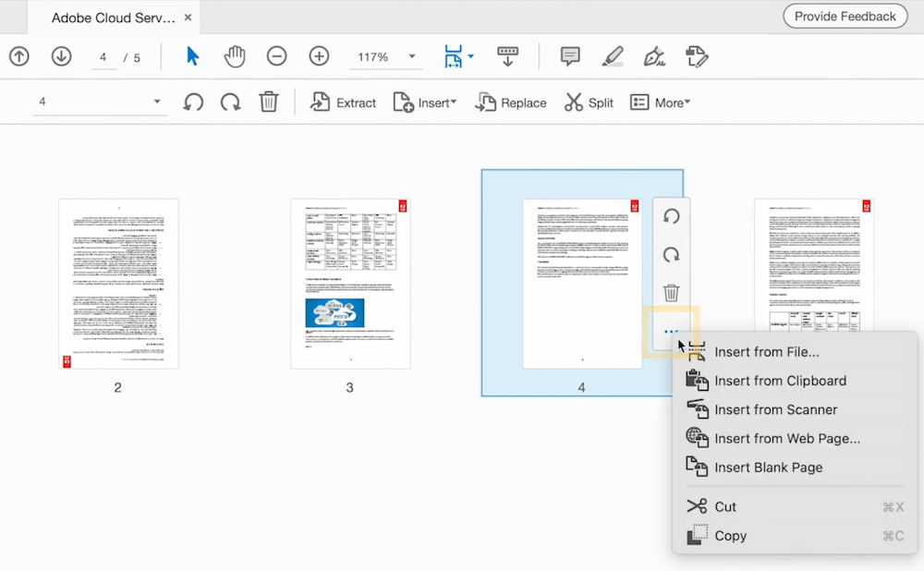924x571 pixels.
Task: Select the Highlight text tool
Action: pos(613,56)
